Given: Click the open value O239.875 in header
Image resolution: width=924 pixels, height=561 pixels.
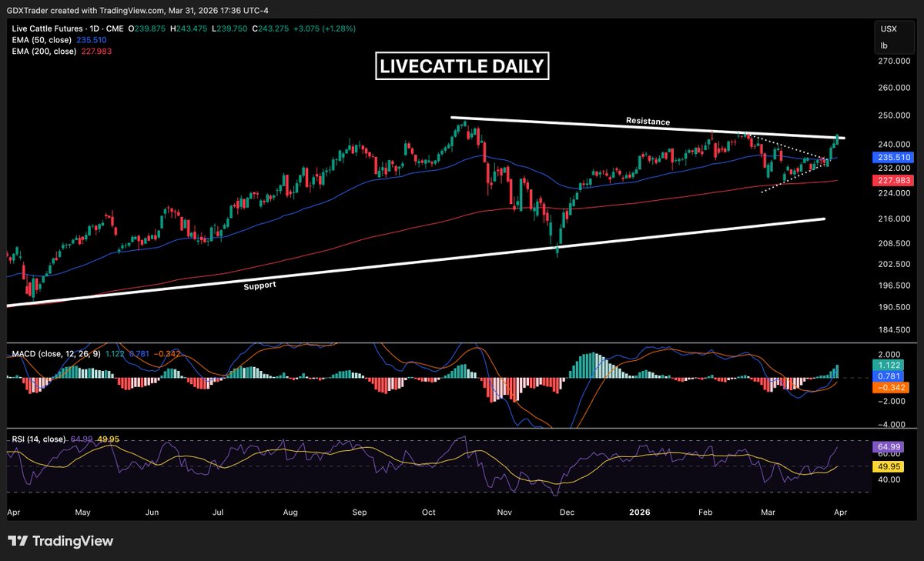Looking at the screenshot, I should 147,28.
